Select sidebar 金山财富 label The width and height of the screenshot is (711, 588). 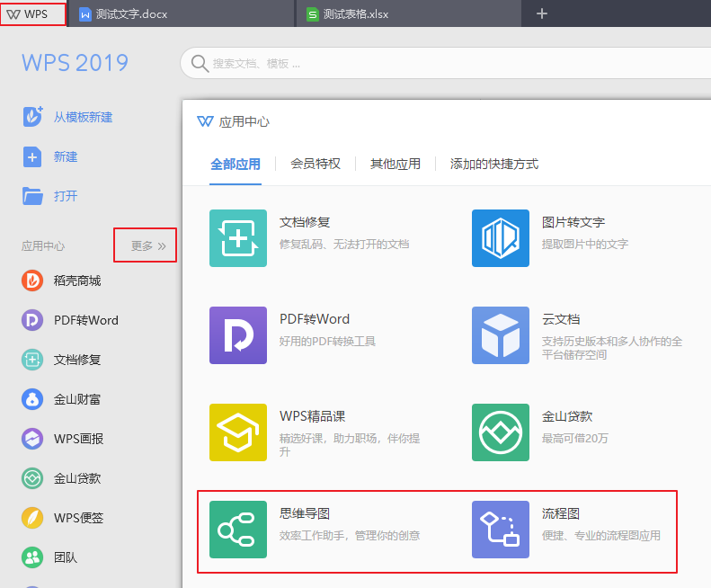[x=77, y=399]
